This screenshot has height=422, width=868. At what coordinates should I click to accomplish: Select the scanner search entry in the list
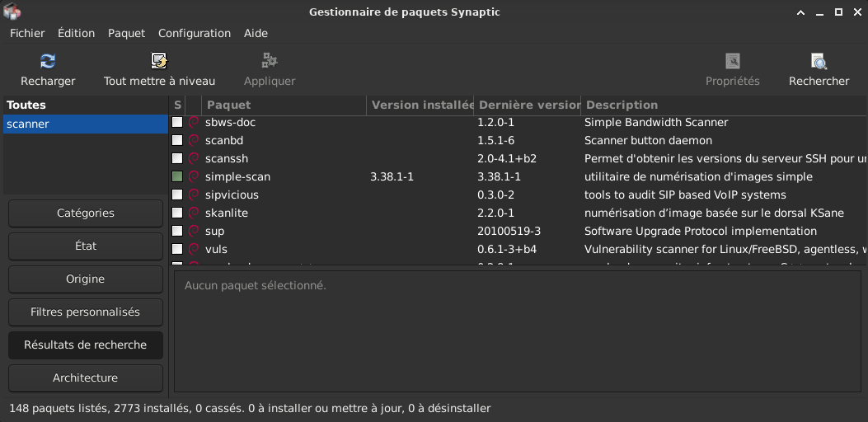pos(85,124)
